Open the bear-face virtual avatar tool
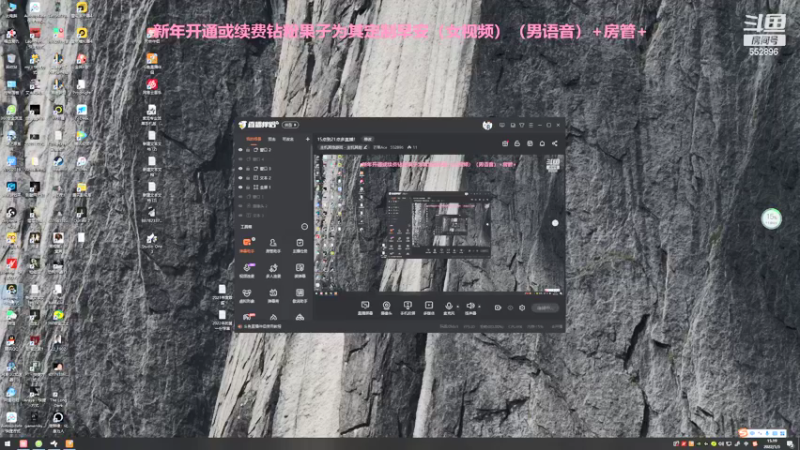800x450 pixels. click(x=247, y=295)
